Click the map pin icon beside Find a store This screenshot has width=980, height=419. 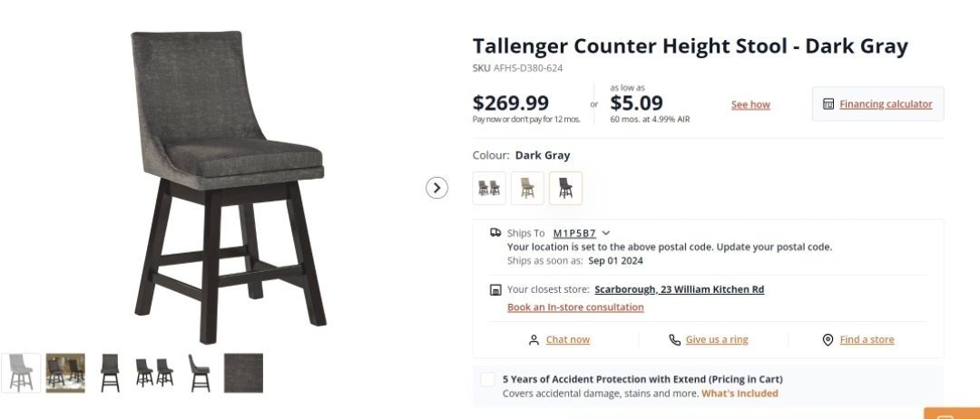pyautogui.click(x=828, y=340)
